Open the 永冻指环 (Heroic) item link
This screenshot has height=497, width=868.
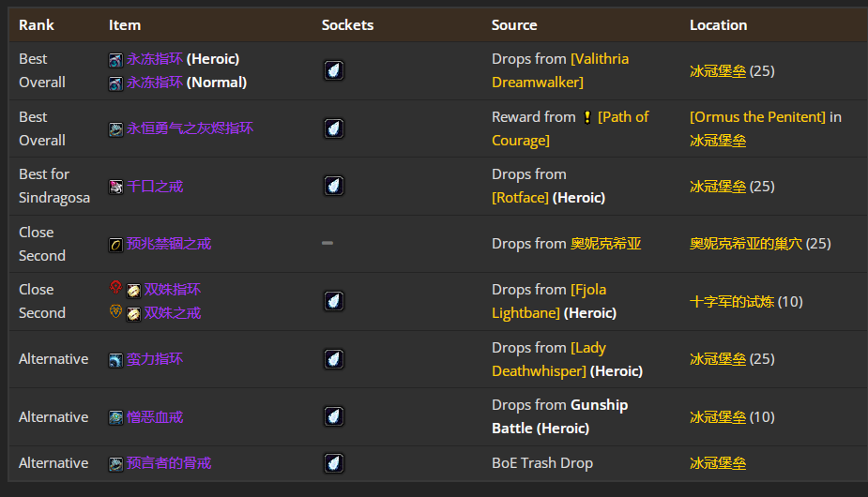point(155,59)
